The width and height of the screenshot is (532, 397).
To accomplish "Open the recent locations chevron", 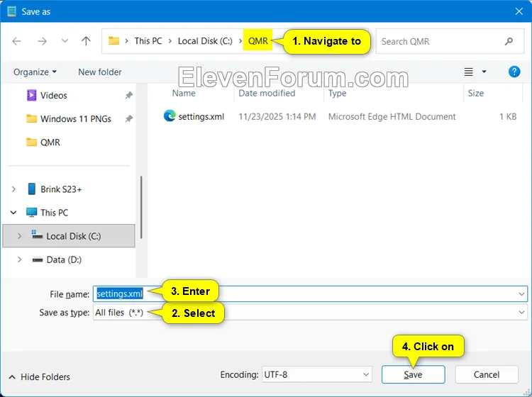I will 65,41.
